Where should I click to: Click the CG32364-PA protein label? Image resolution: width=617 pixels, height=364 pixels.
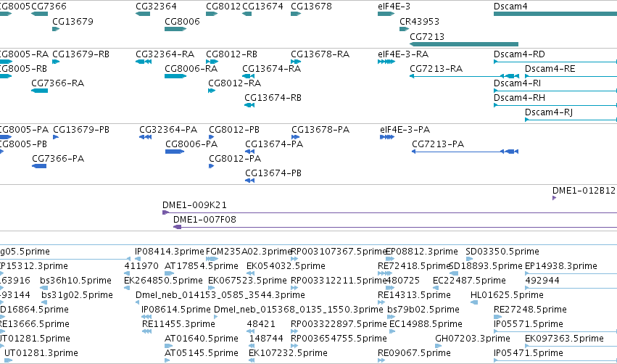(x=168, y=130)
